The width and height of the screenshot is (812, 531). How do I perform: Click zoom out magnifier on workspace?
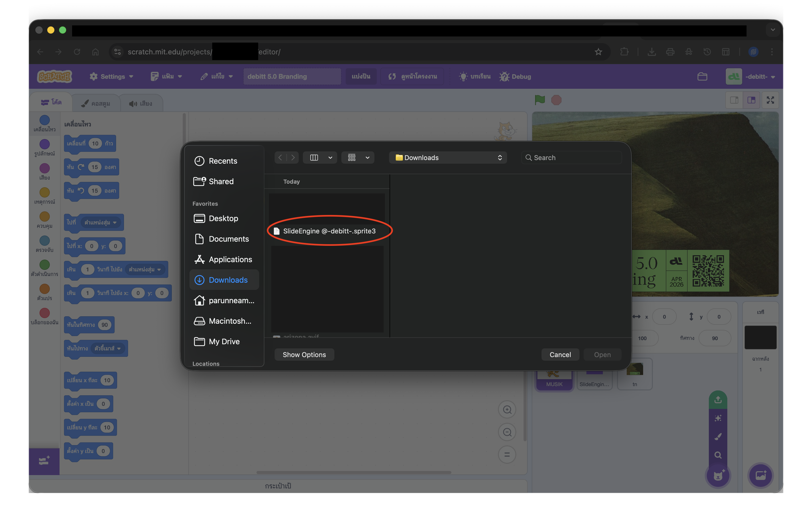click(x=507, y=432)
